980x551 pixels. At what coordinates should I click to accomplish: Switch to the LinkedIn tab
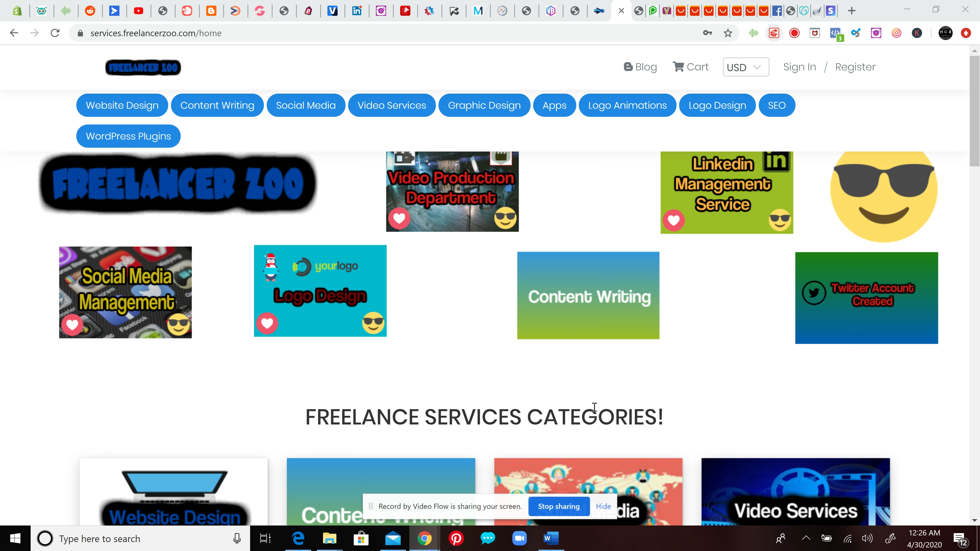[357, 11]
